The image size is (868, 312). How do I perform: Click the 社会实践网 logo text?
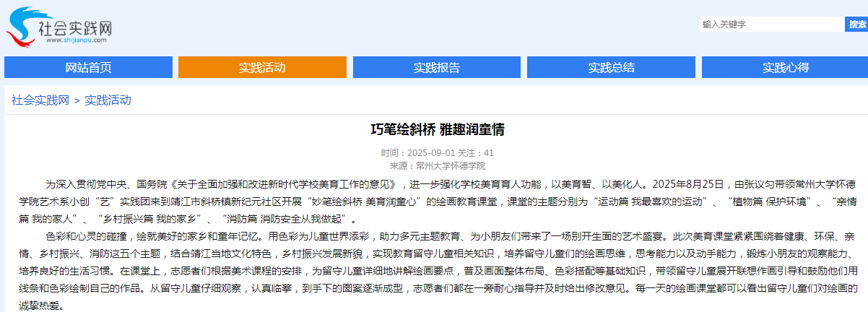[77, 28]
